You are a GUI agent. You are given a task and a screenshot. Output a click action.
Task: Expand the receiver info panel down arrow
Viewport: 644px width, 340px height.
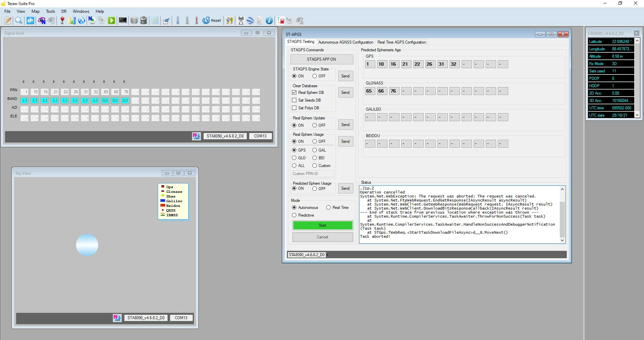coord(637,115)
